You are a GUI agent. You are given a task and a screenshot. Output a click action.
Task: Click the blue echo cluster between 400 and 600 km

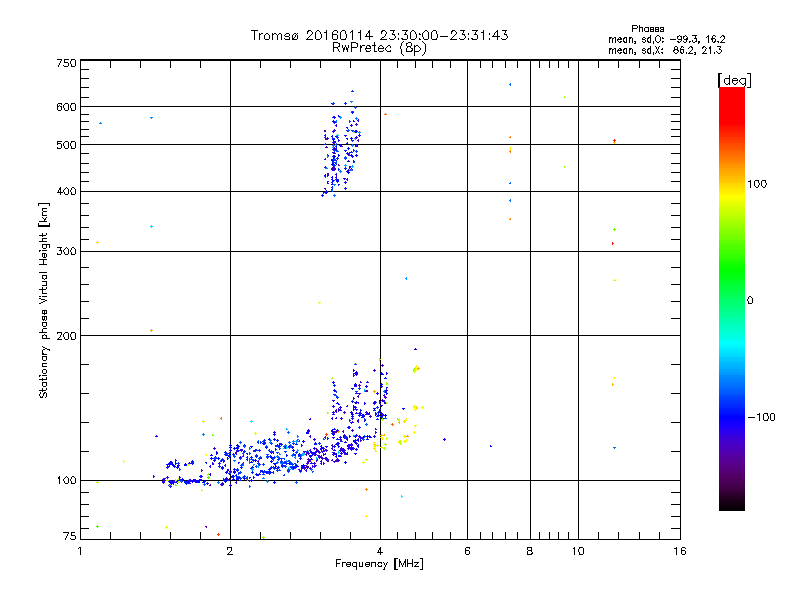342,150
